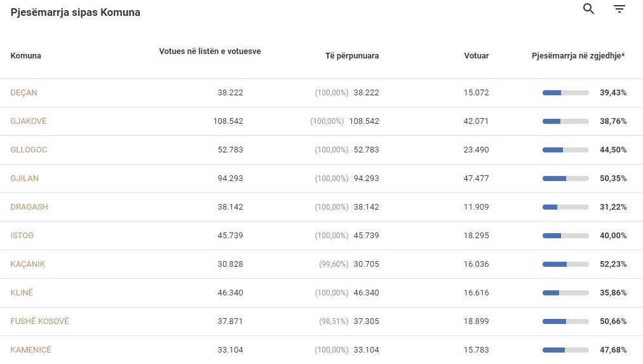Open the KLINË municipality link
The width and height of the screenshot is (643, 364).
coord(22,293)
